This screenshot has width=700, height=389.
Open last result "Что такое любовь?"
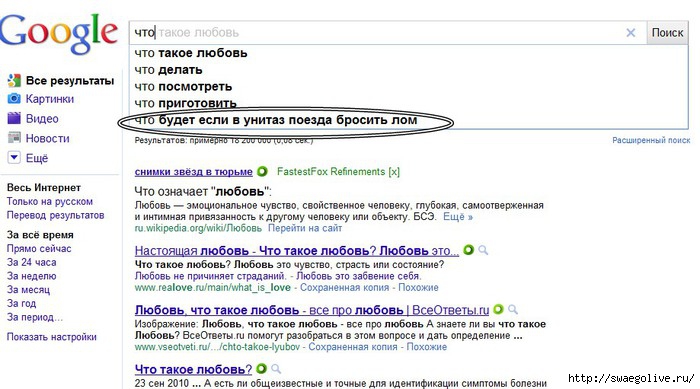click(193, 369)
